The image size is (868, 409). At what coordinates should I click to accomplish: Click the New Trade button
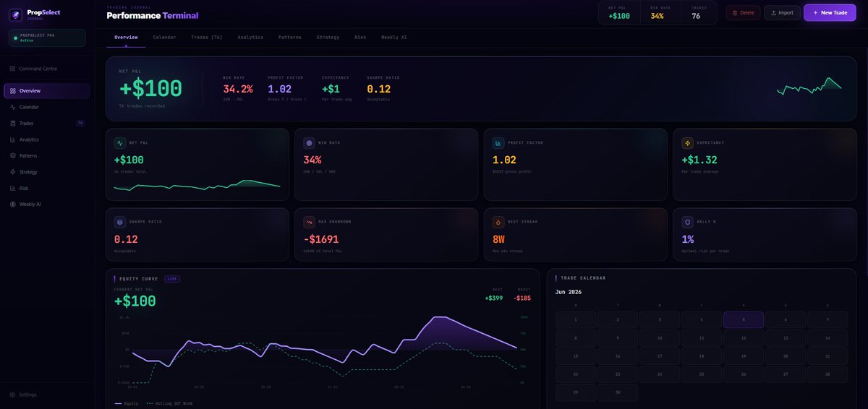click(830, 12)
